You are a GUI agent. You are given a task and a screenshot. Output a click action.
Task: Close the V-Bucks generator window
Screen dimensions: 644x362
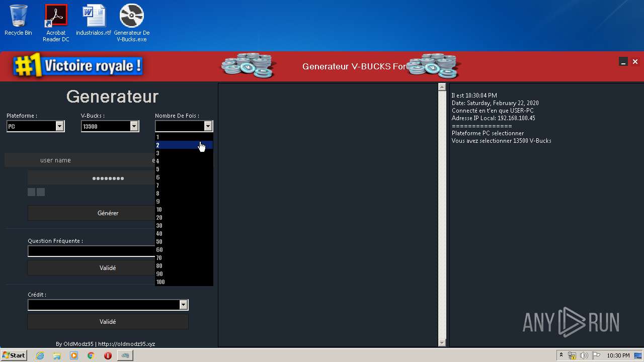tap(635, 62)
